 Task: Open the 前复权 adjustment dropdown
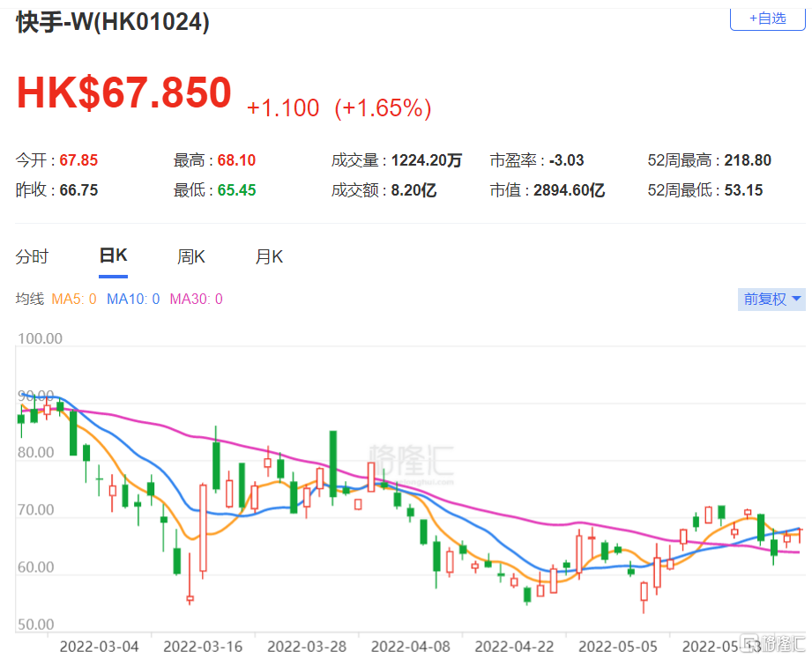pyautogui.click(x=771, y=300)
